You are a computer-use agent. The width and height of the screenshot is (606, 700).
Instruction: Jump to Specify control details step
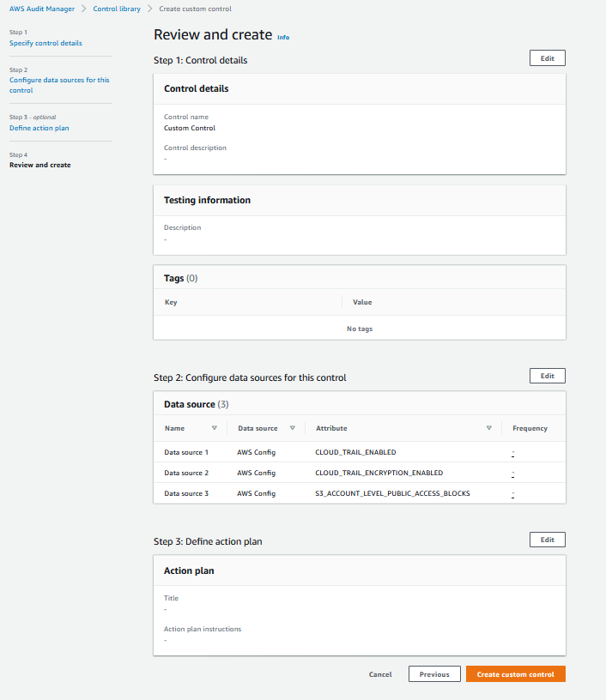click(x=45, y=43)
